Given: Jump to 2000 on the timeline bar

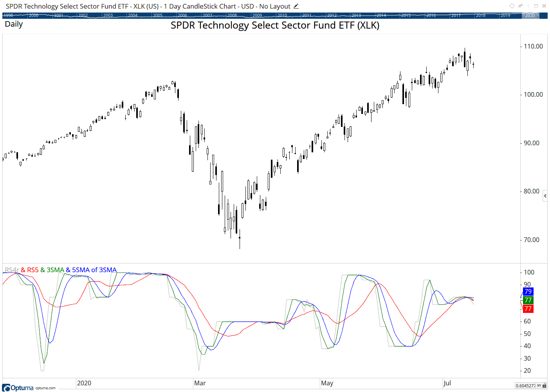Looking at the screenshot, I should pyautogui.click(x=34, y=16).
